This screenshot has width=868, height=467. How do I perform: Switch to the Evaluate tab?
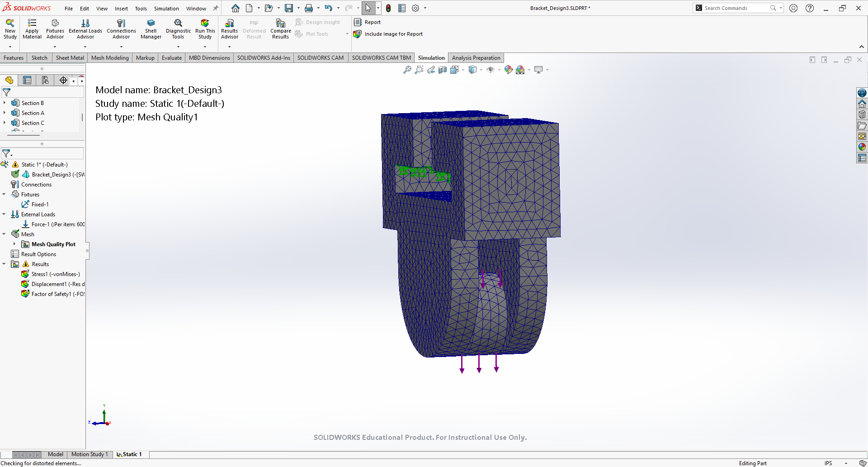click(172, 58)
